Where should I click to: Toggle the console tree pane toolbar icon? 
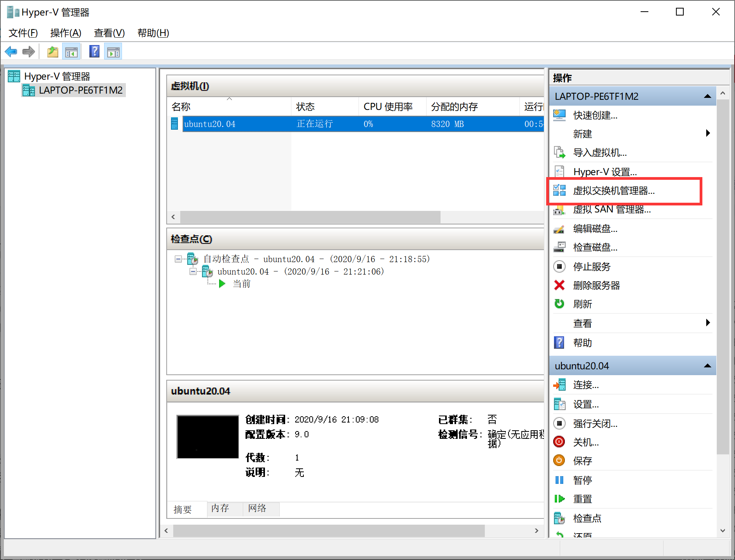click(71, 52)
